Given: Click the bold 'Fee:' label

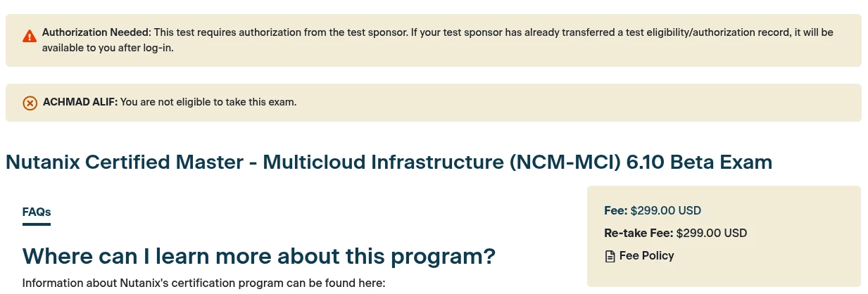Looking at the screenshot, I should pyautogui.click(x=616, y=210).
